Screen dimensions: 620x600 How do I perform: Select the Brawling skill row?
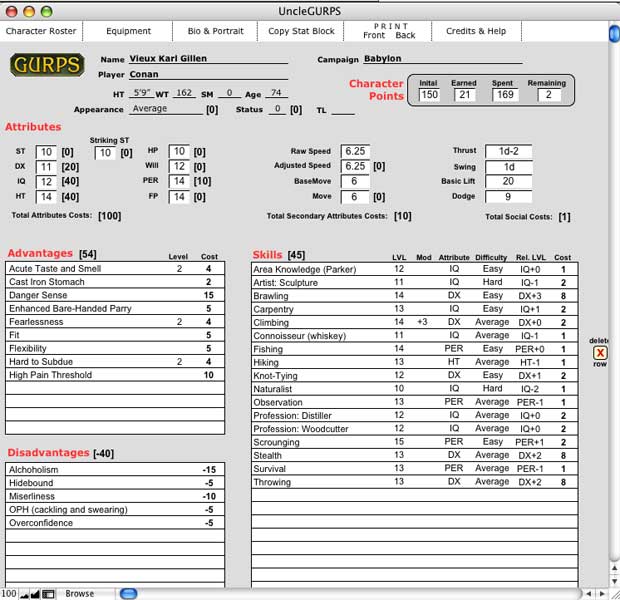click(x=415, y=296)
